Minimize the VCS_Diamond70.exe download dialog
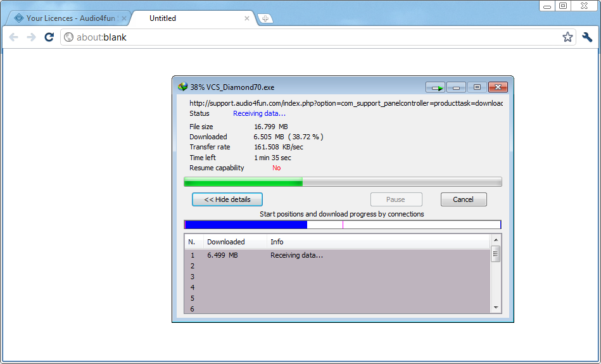The height and width of the screenshot is (364, 601). [x=456, y=87]
